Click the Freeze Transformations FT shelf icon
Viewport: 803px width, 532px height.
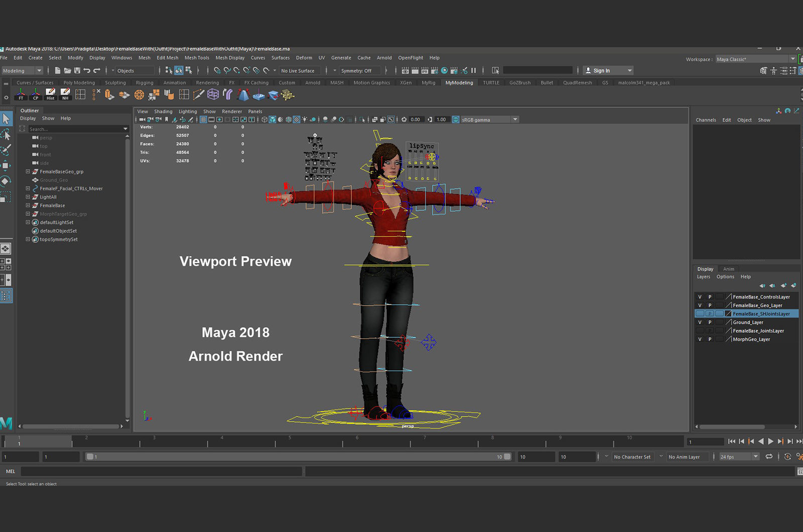21,94
